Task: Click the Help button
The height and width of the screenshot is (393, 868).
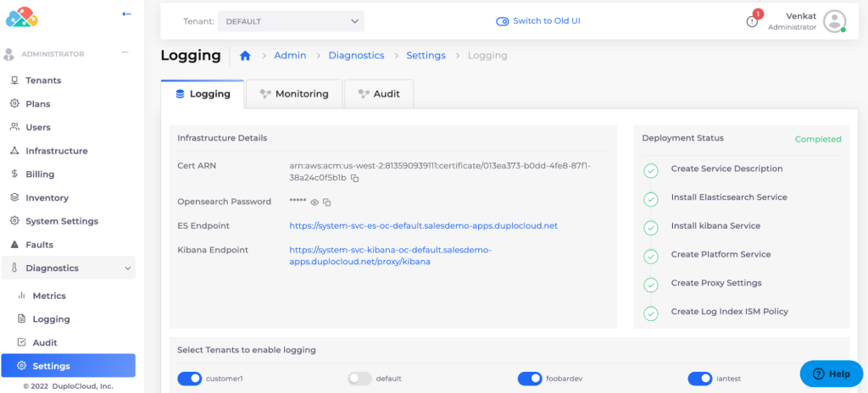Action: [831, 374]
